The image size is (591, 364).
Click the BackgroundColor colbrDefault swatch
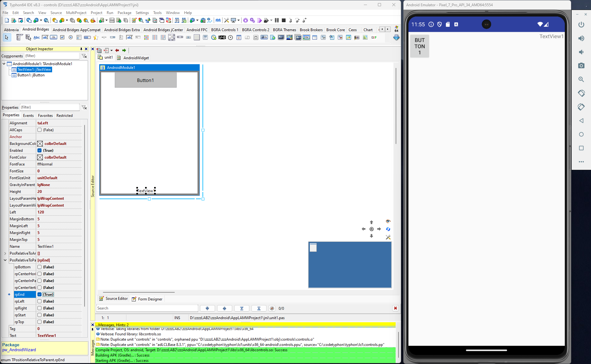click(40, 144)
